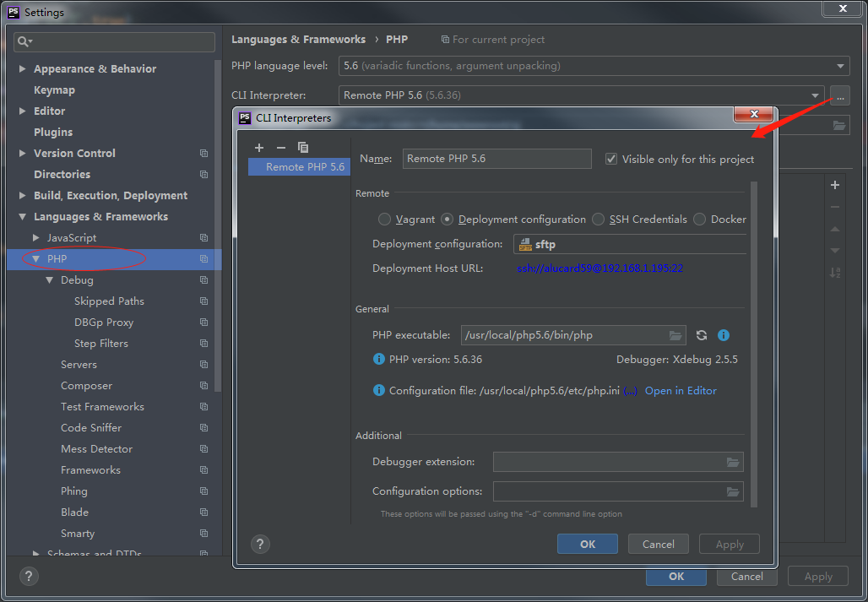Select Remote PHP 5.6 in interpreter list

tap(299, 167)
